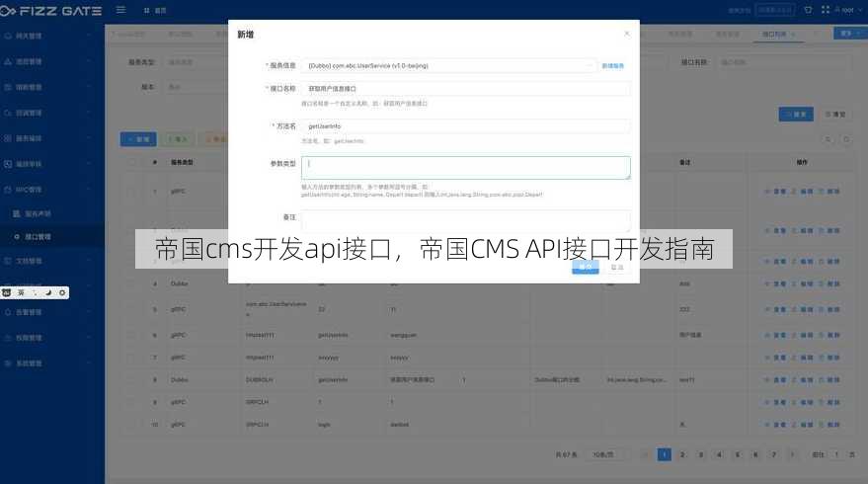
Task: Collapse RPC管理 using its chevron
Action: pos(89,190)
